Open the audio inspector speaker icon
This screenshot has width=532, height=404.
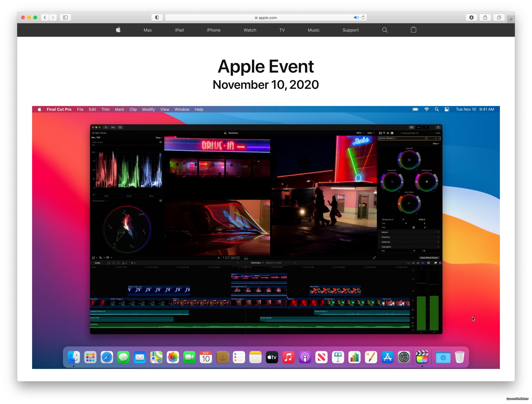388,133
